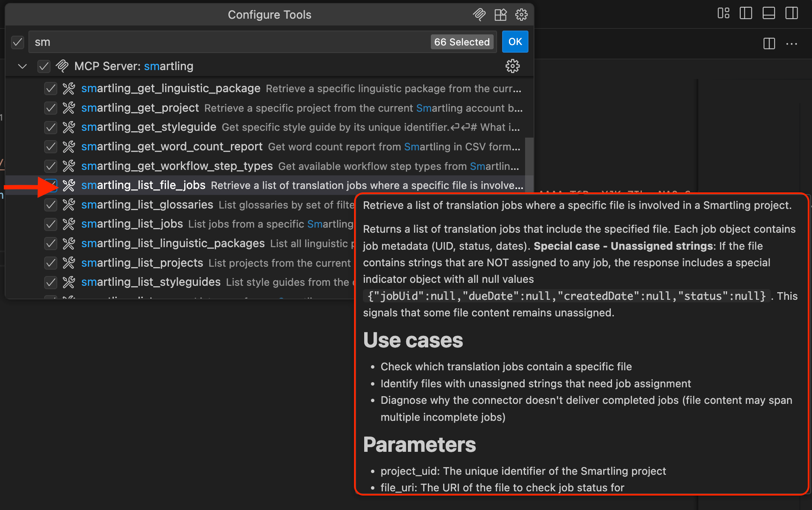Click the MCP tools icon in the dialog header

click(479, 14)
